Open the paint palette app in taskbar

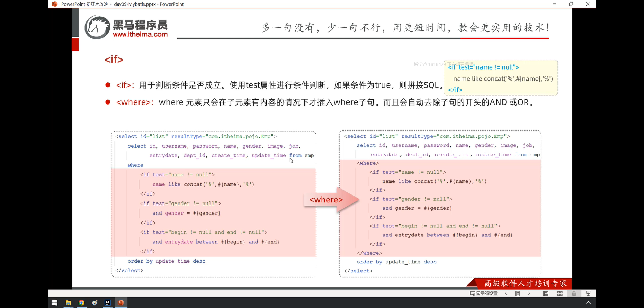pos(95,302)
